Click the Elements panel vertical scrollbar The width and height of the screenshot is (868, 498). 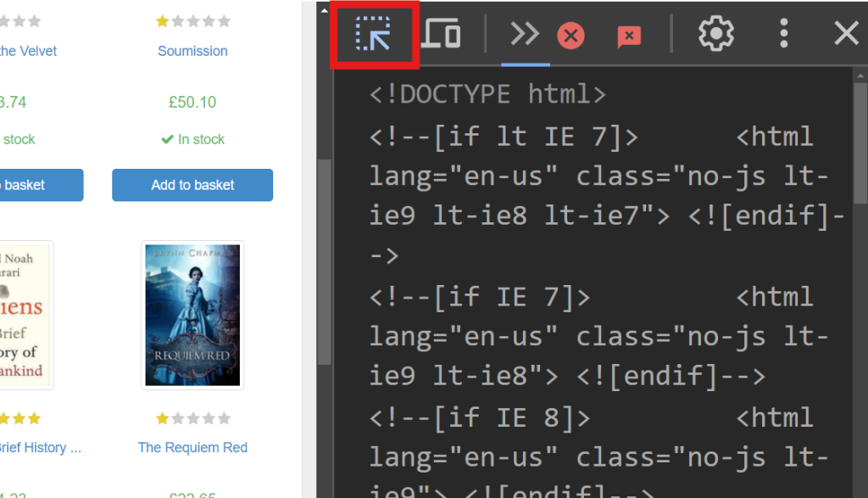860,136
